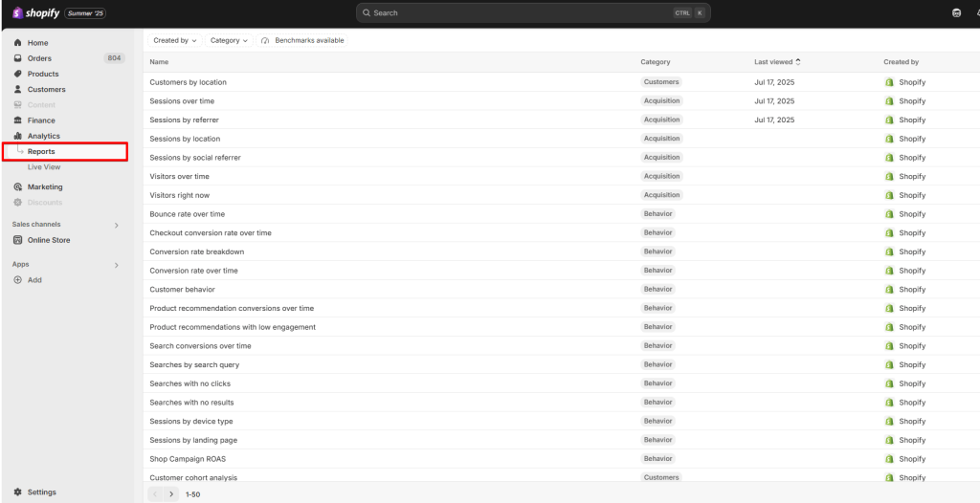The image size is (980, 503).
Task: Click the search magnifier icon
Action: pyautogui.click(x=367, y=13)
